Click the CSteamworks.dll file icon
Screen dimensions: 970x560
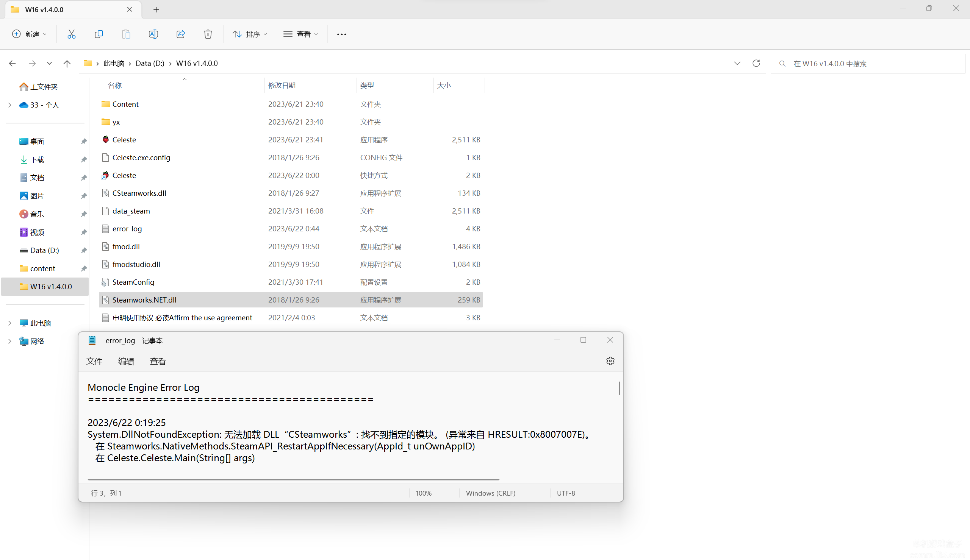pyautogui.click(x=105, y=193)
